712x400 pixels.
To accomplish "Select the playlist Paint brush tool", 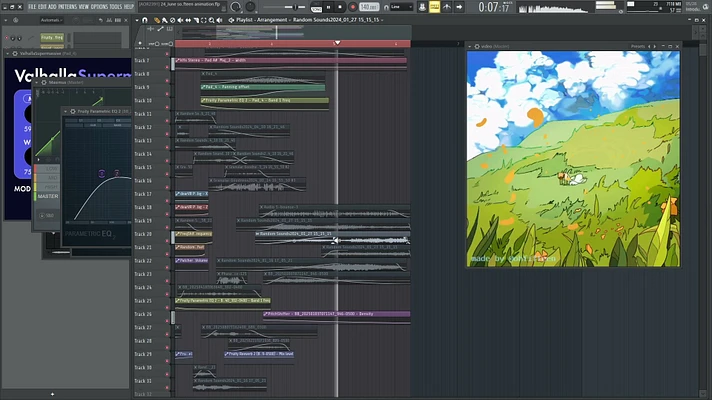I will pos(164,20).
